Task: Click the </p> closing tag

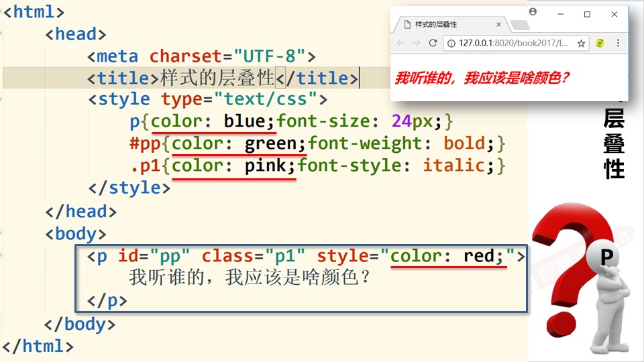Action: pyautogui.click(x=107, y=300)
